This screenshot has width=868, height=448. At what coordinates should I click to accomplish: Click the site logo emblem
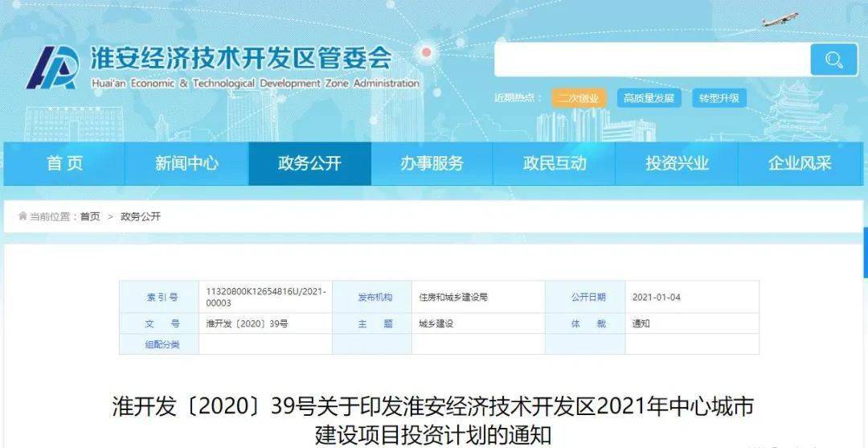point(53,68)
